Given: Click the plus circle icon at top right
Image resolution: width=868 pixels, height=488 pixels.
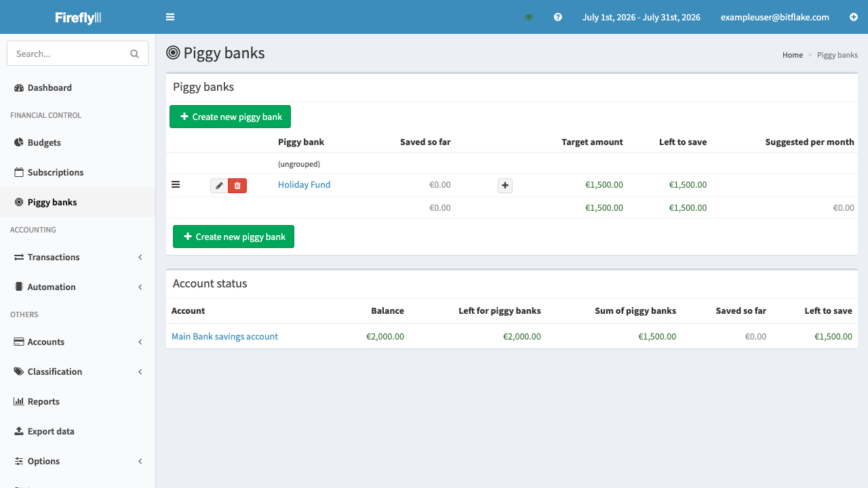Looking at the screenshot, I should click(x=854, y=17).
